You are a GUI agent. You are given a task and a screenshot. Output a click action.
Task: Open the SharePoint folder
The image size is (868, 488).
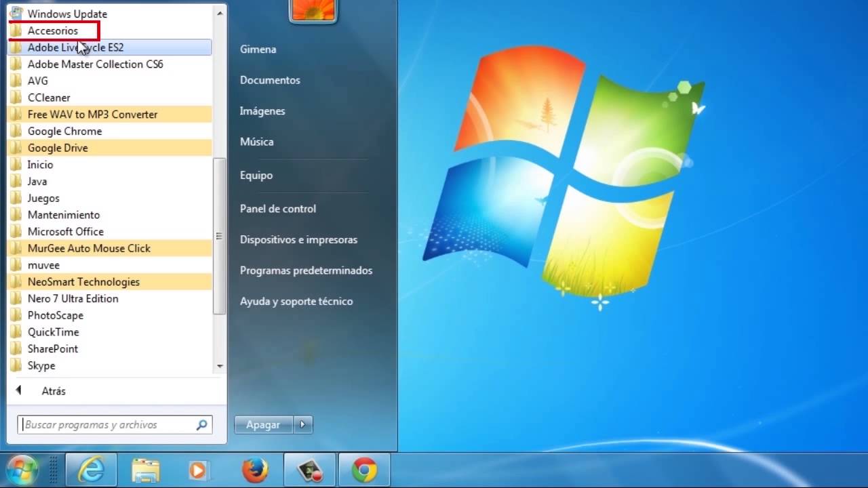(111, 348)
